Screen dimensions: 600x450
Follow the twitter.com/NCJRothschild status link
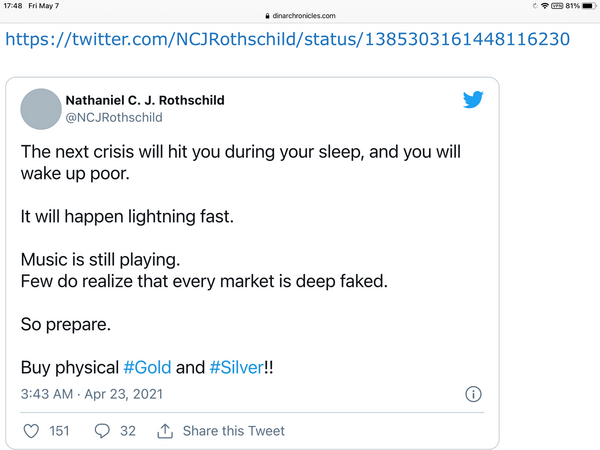[x=288, y=40]
